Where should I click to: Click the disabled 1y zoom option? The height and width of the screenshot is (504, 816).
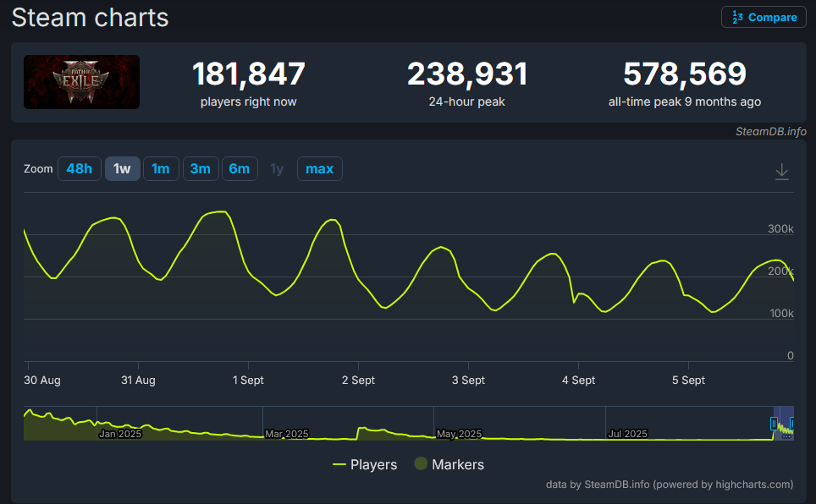277,168
